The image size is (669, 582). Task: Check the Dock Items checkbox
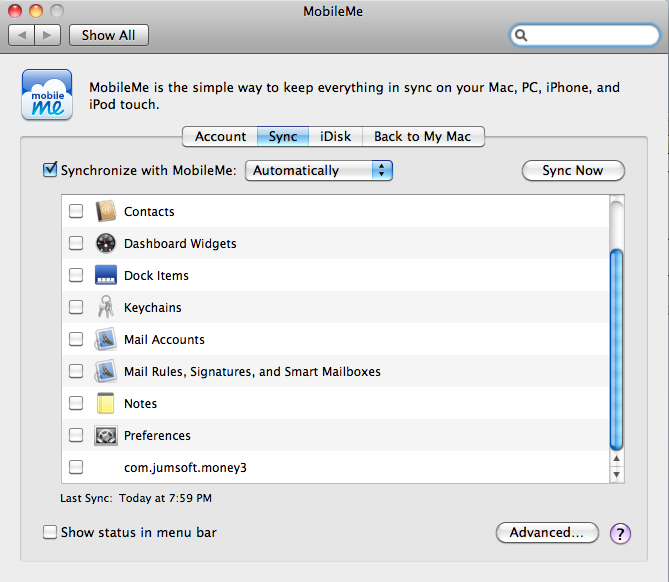click(76, 275)
